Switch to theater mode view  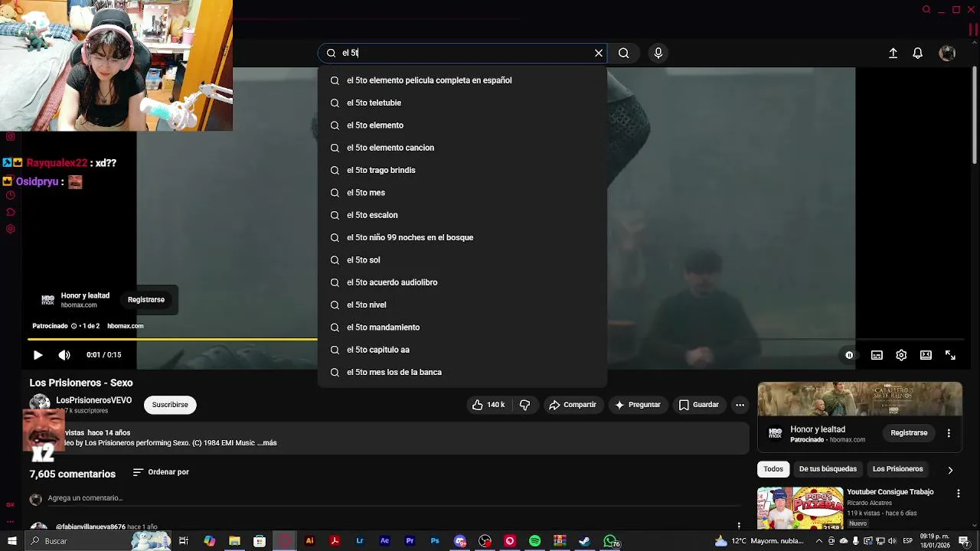[x=926, y=355]
